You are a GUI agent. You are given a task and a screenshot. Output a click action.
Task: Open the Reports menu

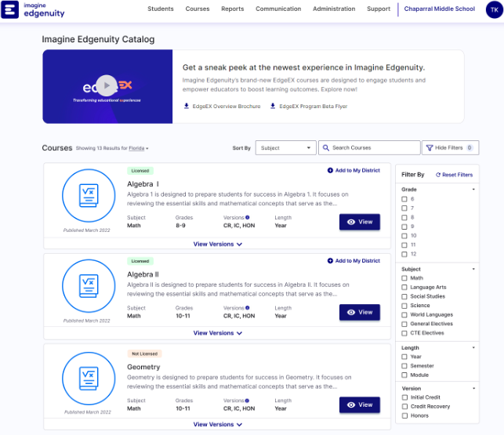click(x=233, y=9)
